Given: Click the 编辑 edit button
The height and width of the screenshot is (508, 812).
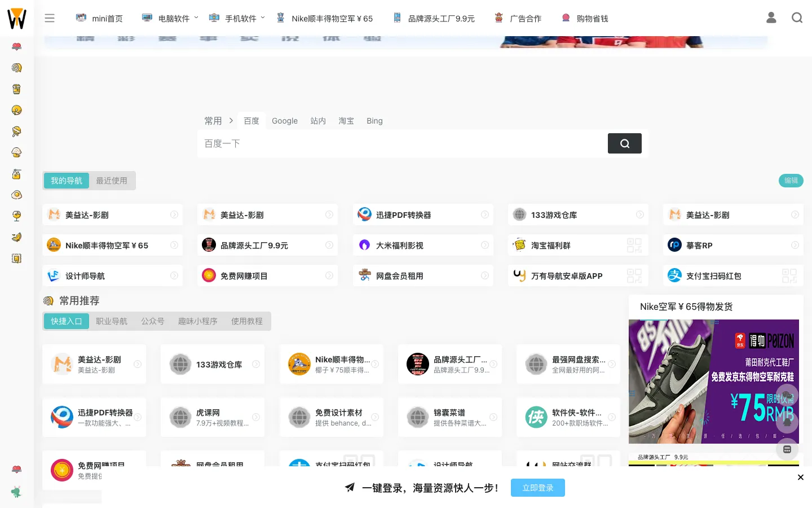Looking at the screenshot, I should pos(791,181).
